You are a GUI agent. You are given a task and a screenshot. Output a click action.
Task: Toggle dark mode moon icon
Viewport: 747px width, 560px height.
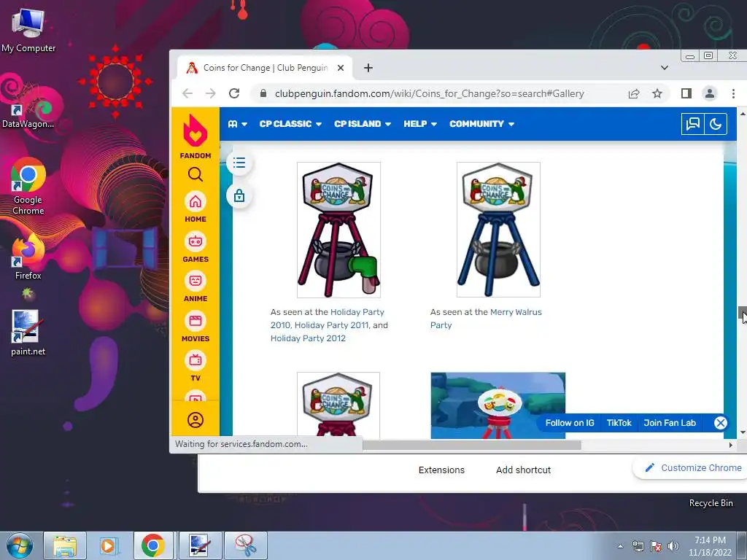point(716,124)
